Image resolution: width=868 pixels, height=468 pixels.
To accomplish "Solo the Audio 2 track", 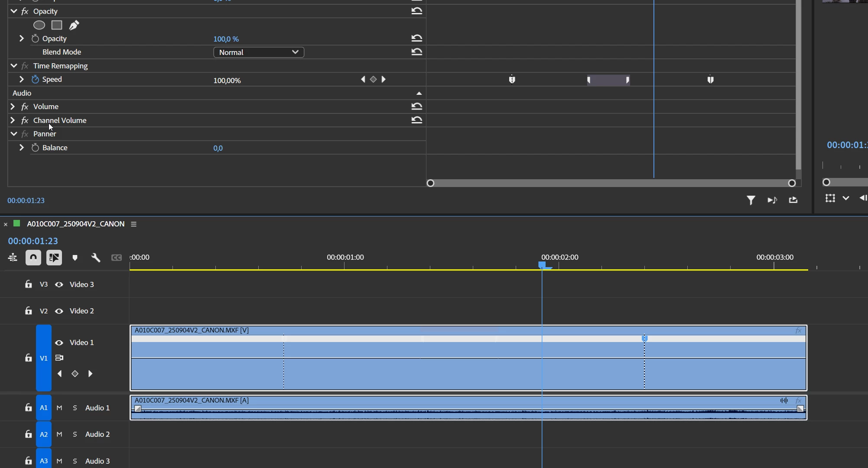I will [x=75, y=434].
